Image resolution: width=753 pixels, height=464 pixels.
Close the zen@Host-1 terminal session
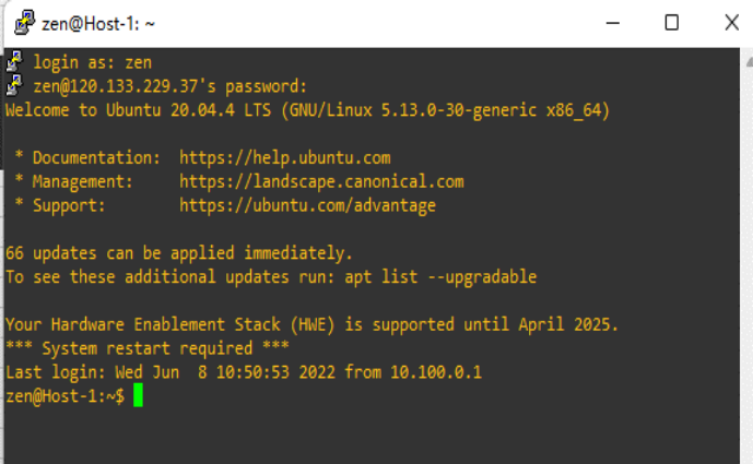pos(731,22)
